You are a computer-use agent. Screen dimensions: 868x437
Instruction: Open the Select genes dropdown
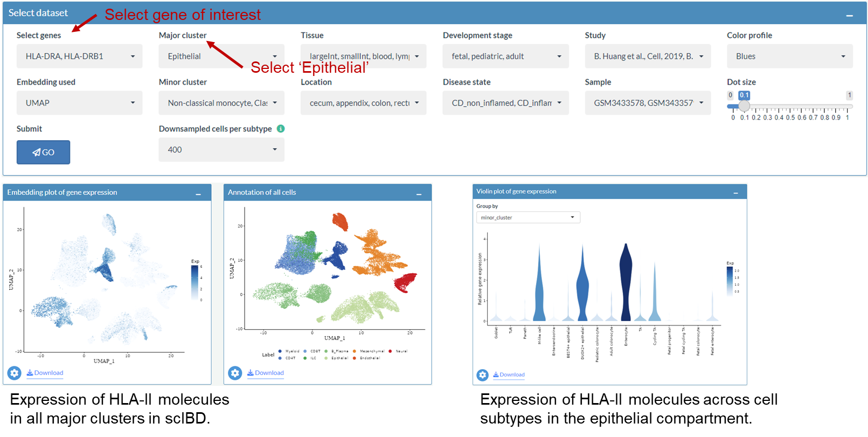[79, 57]
